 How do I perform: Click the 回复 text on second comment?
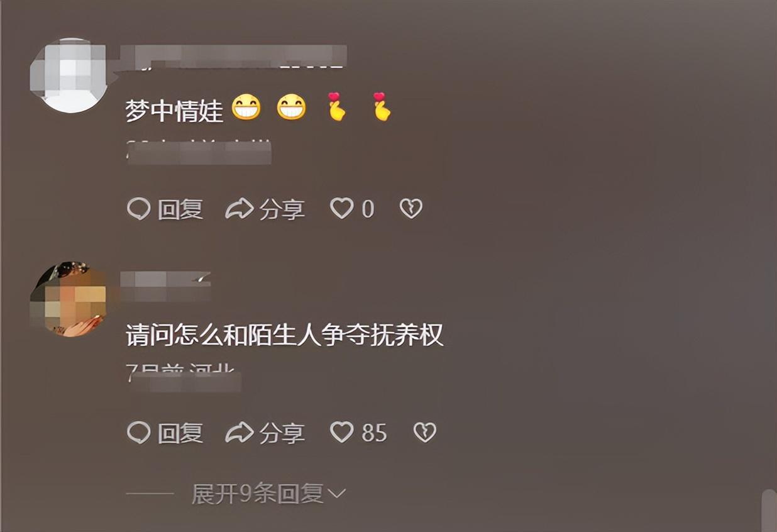coord(180,433)
